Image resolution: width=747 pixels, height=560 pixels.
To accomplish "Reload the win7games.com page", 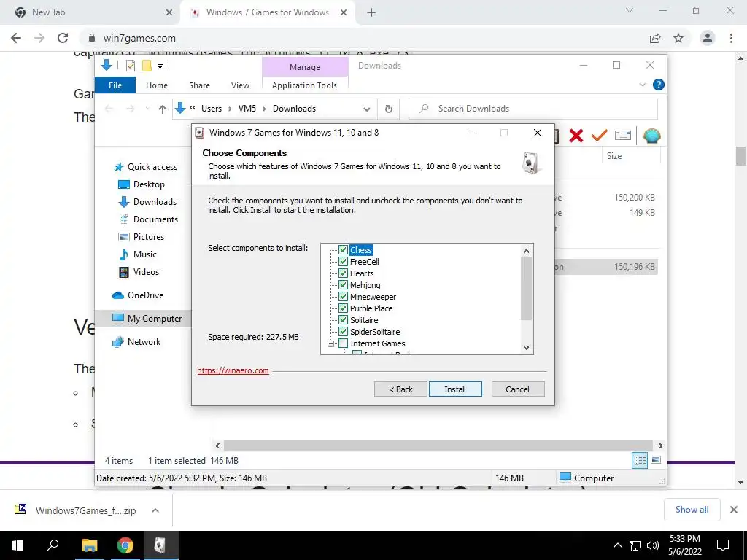I will click(x=63, y=38).
